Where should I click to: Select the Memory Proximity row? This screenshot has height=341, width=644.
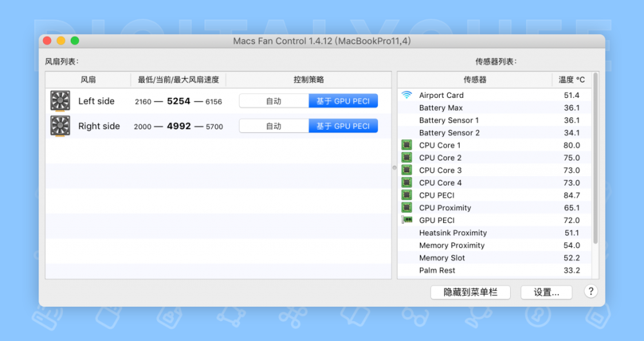click(x=495, y=245)
